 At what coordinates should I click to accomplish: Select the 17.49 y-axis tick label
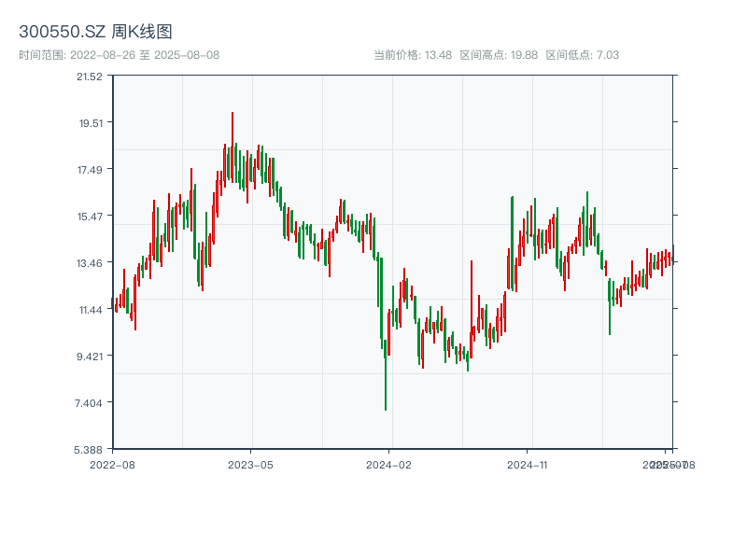point(90,169)
